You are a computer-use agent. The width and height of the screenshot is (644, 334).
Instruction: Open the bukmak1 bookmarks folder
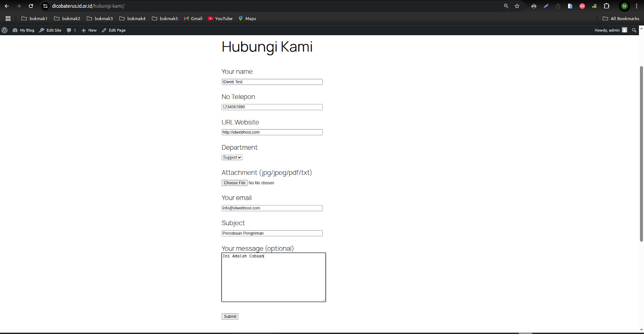coord(35,19)
